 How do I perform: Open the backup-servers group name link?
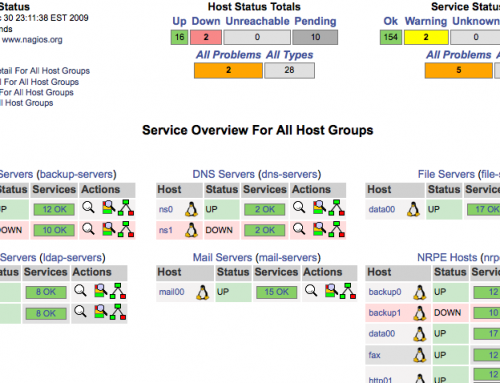pos(76,174)
